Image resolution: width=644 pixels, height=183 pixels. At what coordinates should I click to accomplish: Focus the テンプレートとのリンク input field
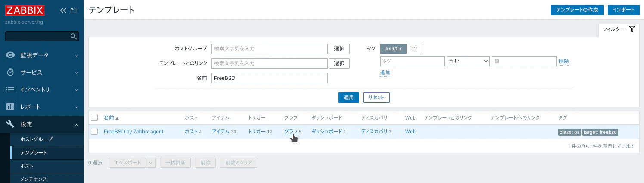[269, 63]
